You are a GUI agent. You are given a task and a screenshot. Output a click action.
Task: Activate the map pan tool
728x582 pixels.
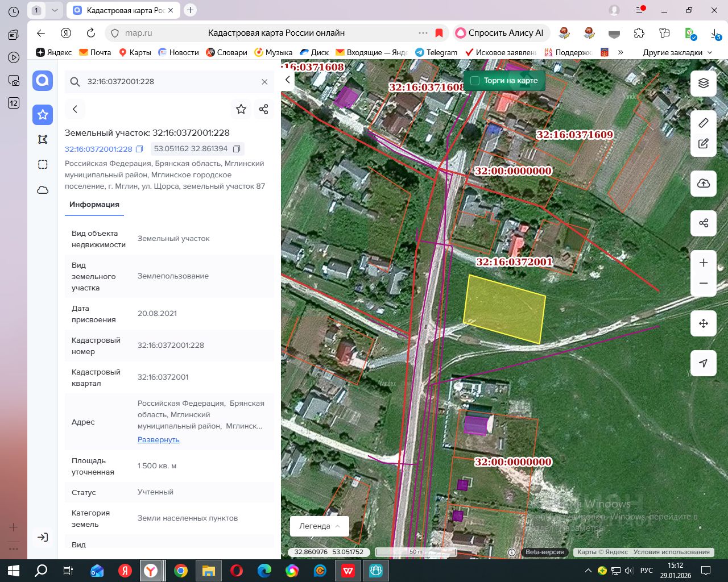704,323
